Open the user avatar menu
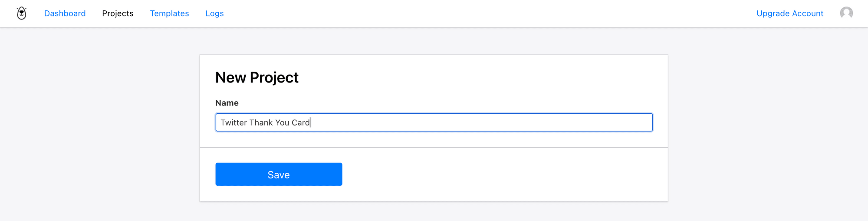 (846, 13)
